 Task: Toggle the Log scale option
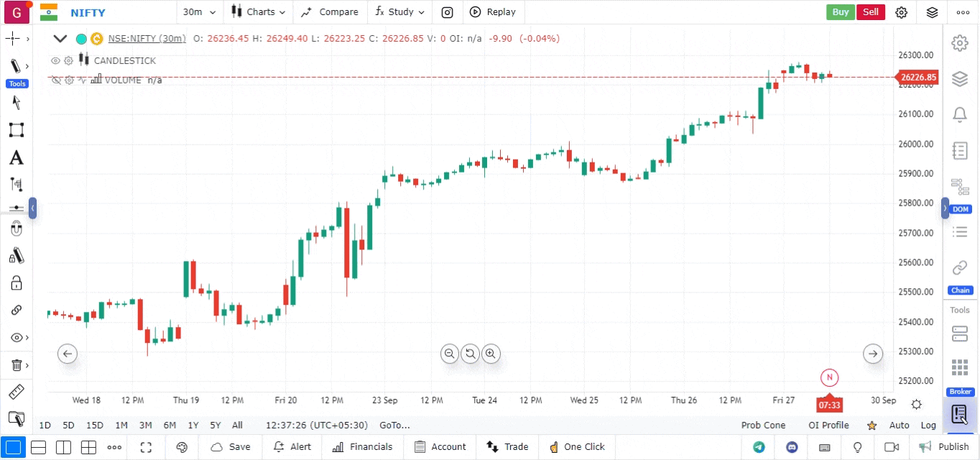(928, 425)
